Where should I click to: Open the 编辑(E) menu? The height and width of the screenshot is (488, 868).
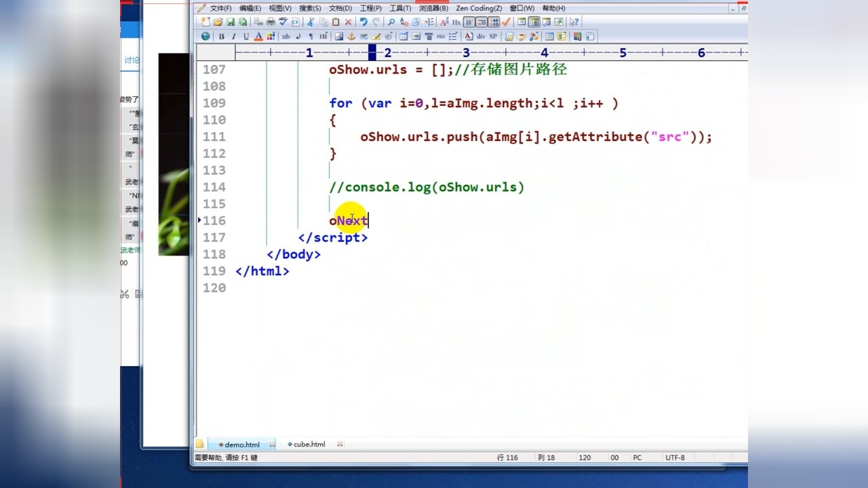(250, 8)
